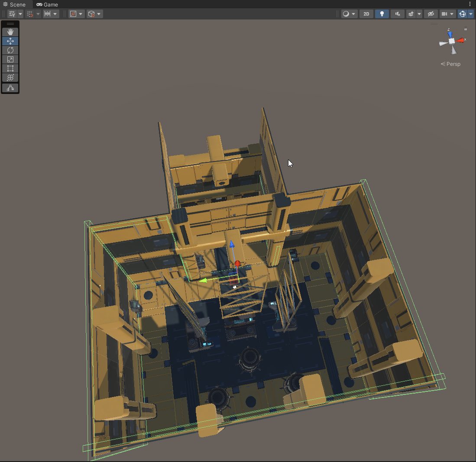Open the gizmos dropdown arrow

471,14
